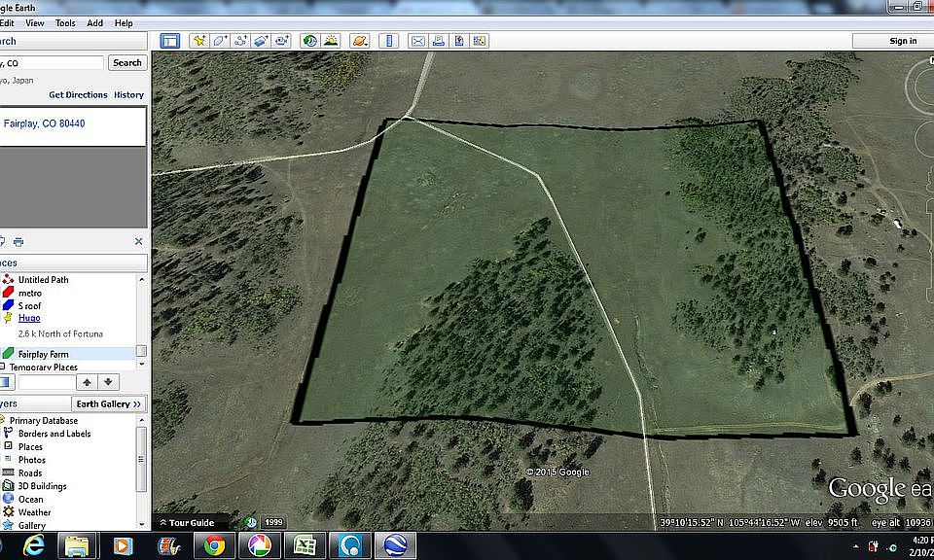Screen dimensions: 934x560
Task: Select the S roof polygon in Places
Action: [30, 306]
